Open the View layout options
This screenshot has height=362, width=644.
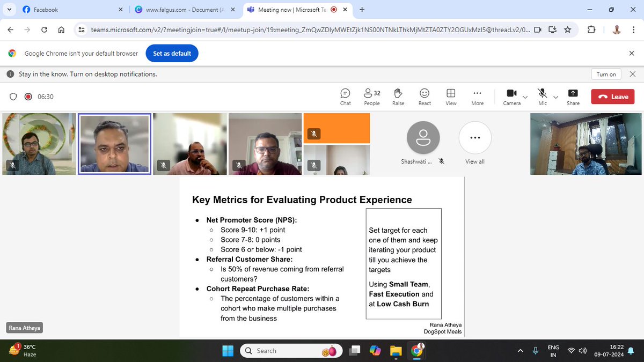(451, 97)
